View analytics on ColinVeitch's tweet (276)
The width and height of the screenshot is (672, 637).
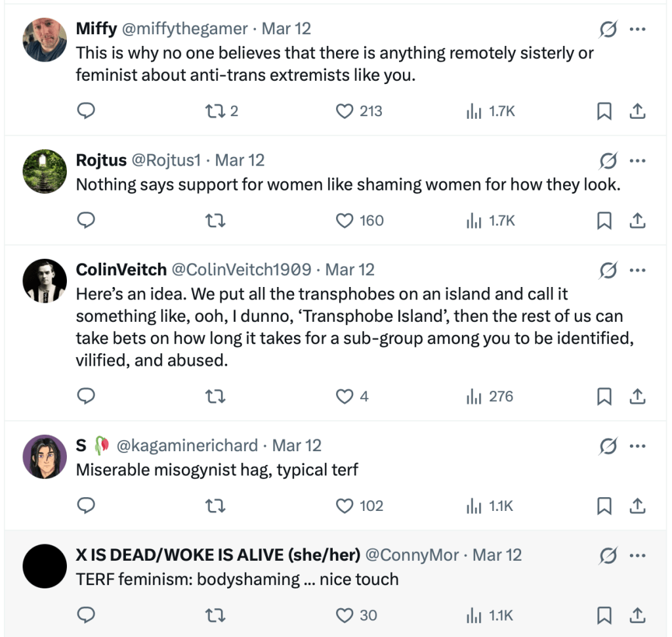click(x=490, y=397)
